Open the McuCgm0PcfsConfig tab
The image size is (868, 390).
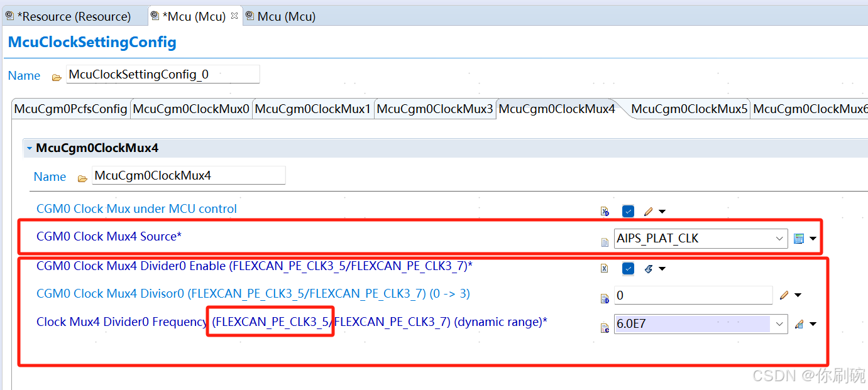pos(71,109)
